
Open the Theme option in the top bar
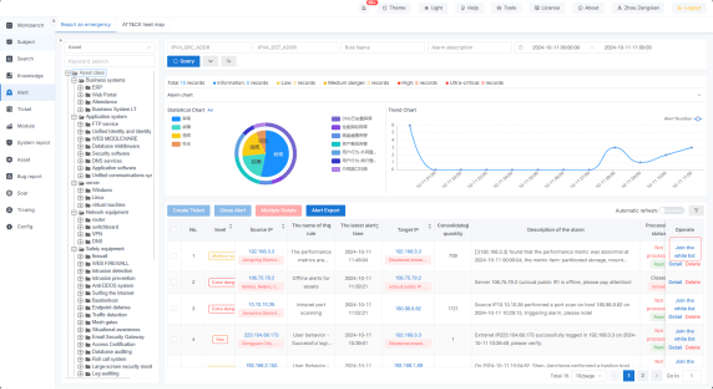pos(394,8)
